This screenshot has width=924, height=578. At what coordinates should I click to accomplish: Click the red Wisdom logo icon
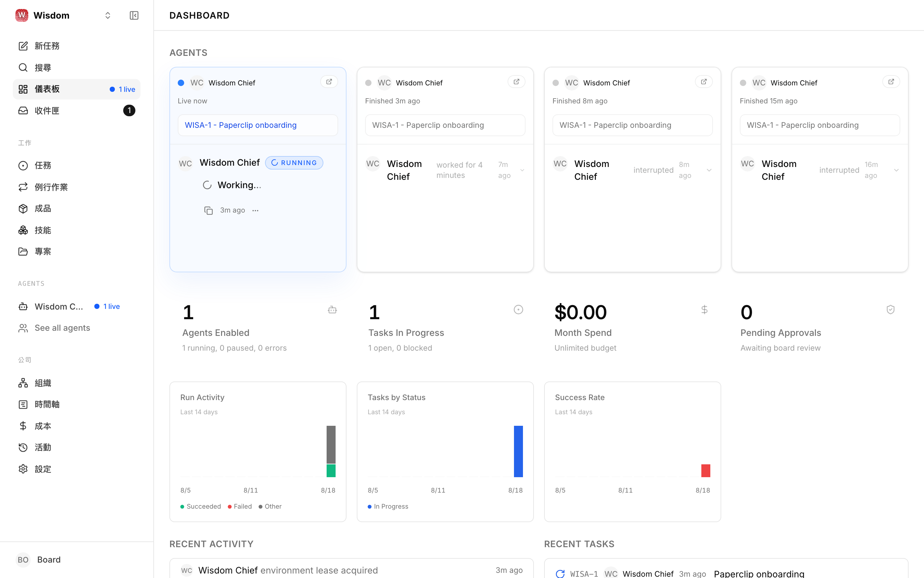[22, 15]
